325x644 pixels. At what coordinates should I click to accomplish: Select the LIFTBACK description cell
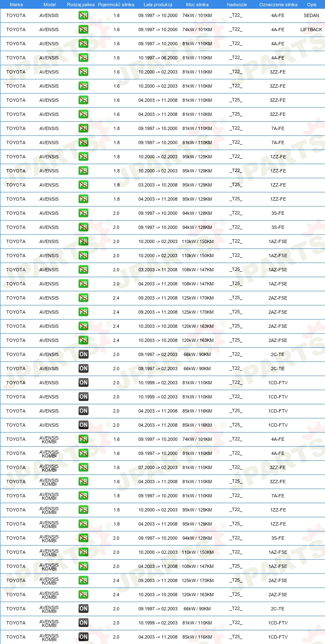tap(311, 29)
